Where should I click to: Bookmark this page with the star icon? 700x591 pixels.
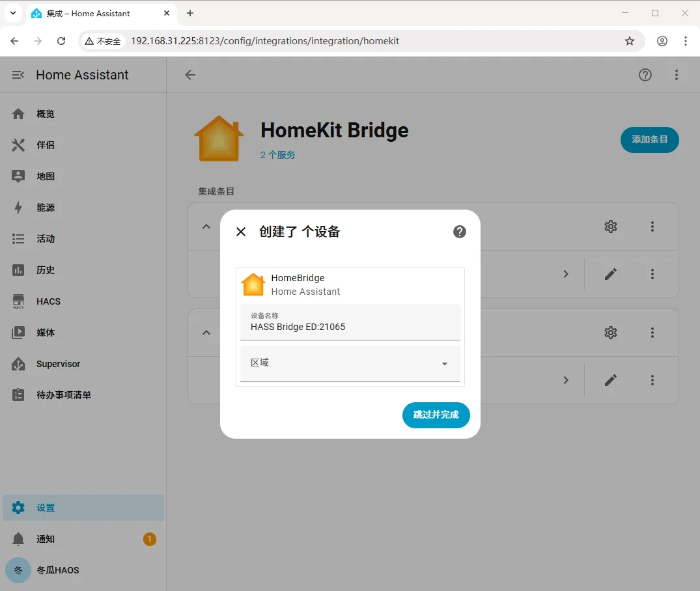point(630,41)
